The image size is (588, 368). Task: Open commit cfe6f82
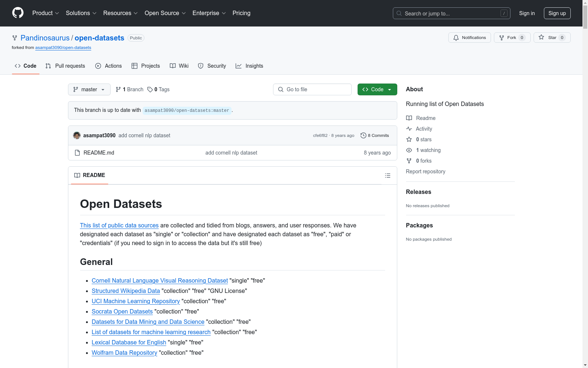[320, 135]
